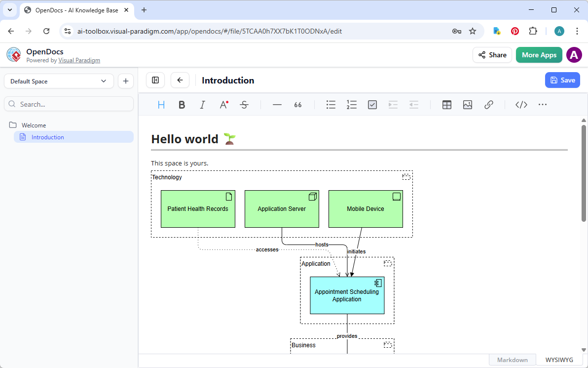Toggle heading formatting in the toolbar
Image resolution: width=588 pixels, height=368 pixels.
tap(161, 104)
